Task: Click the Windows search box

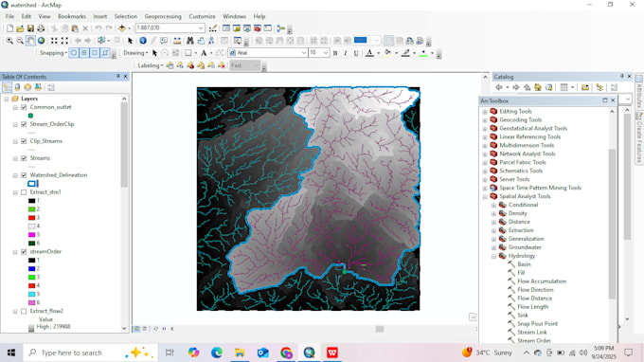Action: pyautogui.click(x=90, y=353)
